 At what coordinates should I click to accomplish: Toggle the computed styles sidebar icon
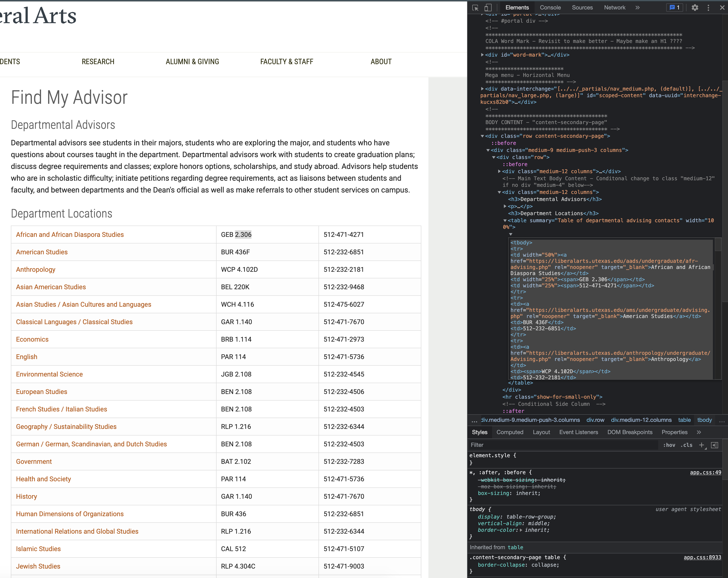[715, 445]
